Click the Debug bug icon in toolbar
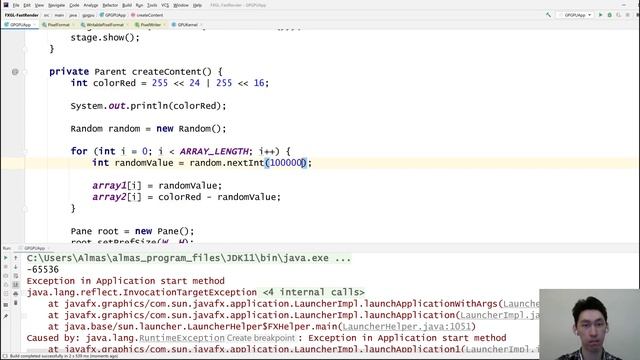Viewport: 640px width, 360px height. [x=610, y=15]
